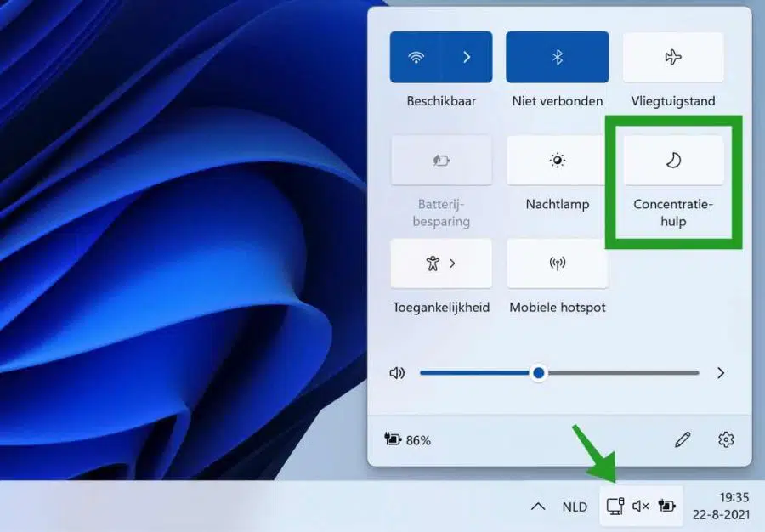
Task: Click the Concentratiehulp label text
Action: click(673, 212)
